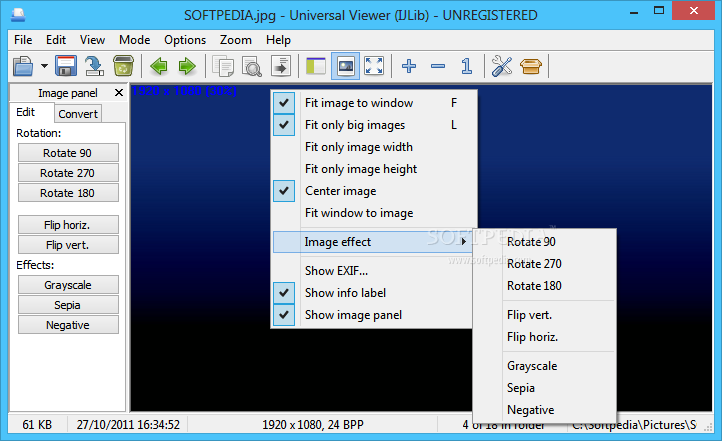Expand the Image effect submenu
The width and height of the screenshot is (722, 441).
pos(373,242)
